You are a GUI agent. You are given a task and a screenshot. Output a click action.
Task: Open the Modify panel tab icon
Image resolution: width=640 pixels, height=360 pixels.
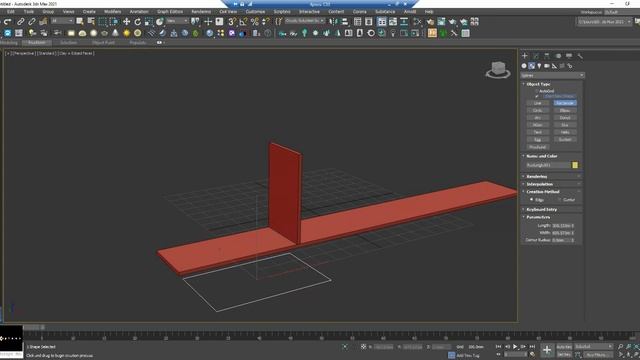[536, 56]
